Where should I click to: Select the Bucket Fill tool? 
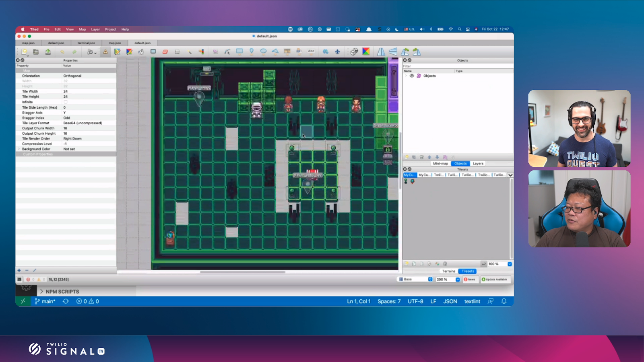pyautogui.click(x=141, y=51)
